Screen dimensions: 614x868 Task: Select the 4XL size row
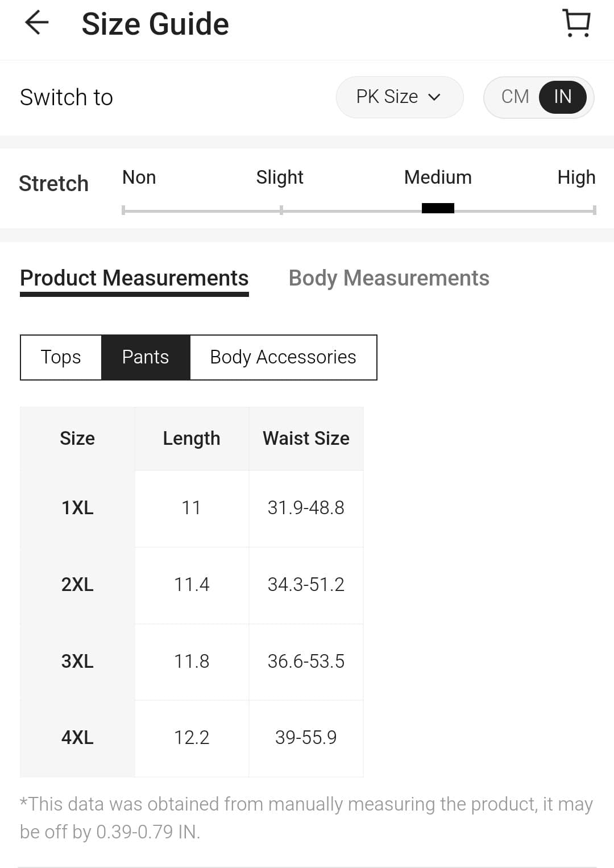click(x=192, y=738)
